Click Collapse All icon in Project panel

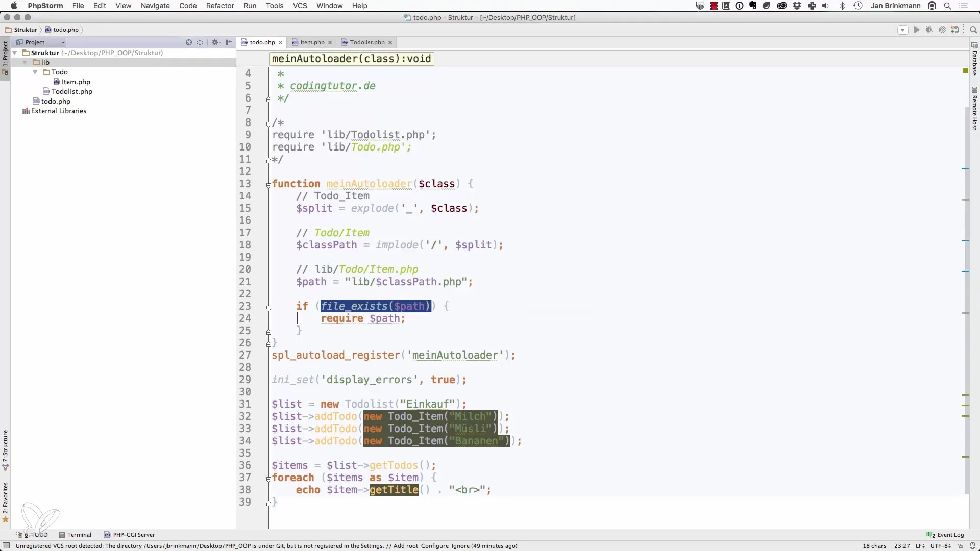(200, 42)
